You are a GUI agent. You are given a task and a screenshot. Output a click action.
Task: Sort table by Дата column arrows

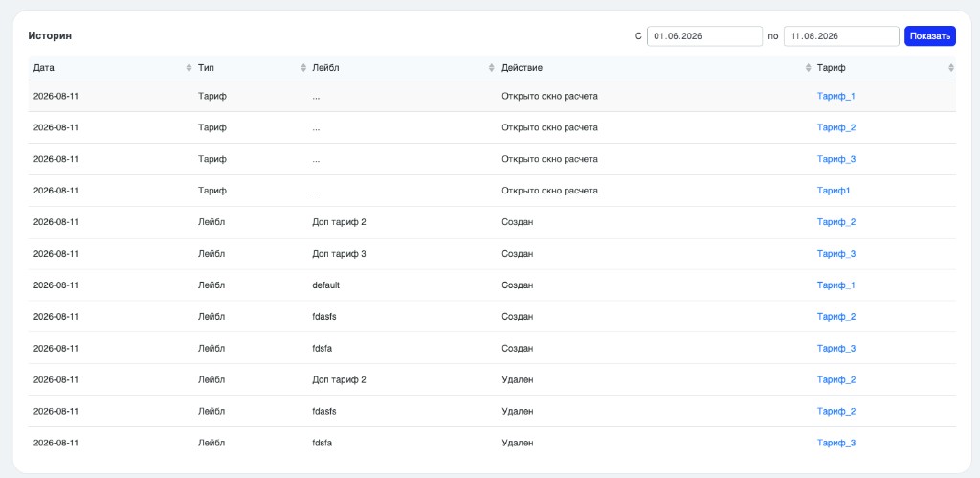[x=189, y=68]
